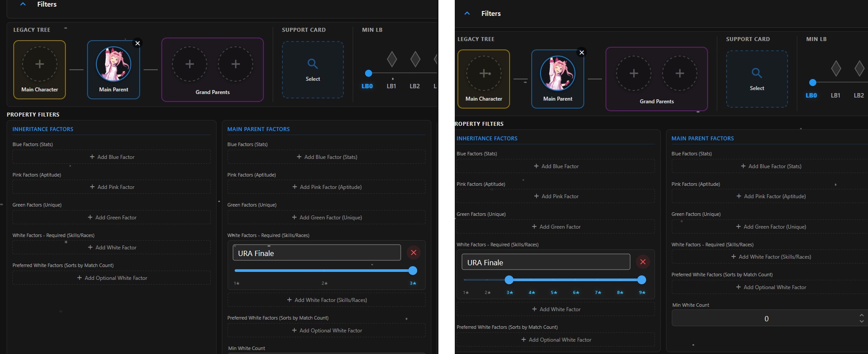Screen dimensions: 868x354
Task: Add the first Grand Parent slot in the left screenshot
Action: click(190, 64)
